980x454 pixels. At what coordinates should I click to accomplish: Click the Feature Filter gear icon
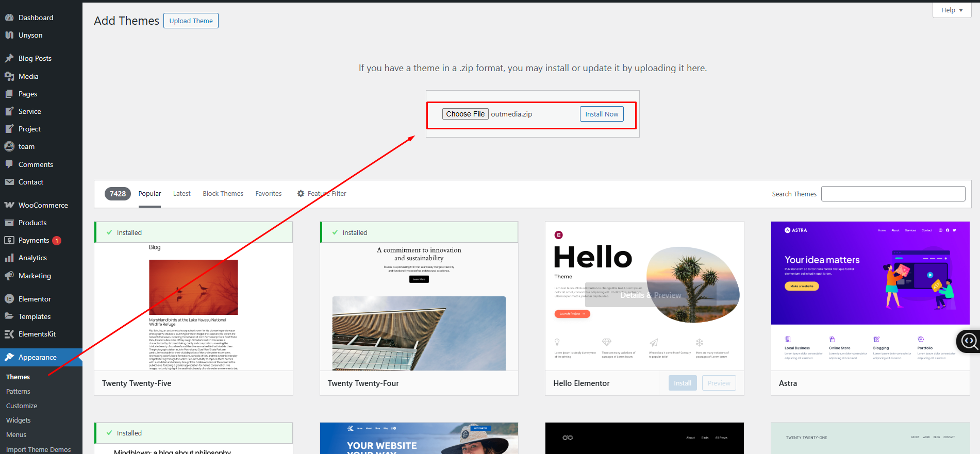pos(301,194)
